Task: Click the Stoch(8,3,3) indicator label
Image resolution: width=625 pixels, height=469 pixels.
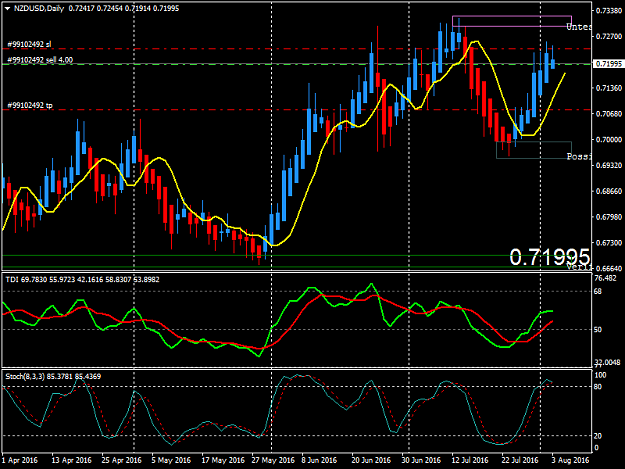Action: click(53, 376)
